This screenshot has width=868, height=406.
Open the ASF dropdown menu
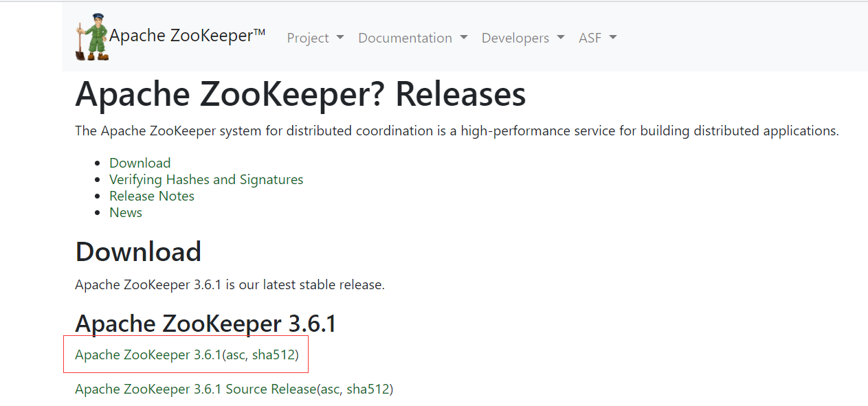(x=598, y=38)
